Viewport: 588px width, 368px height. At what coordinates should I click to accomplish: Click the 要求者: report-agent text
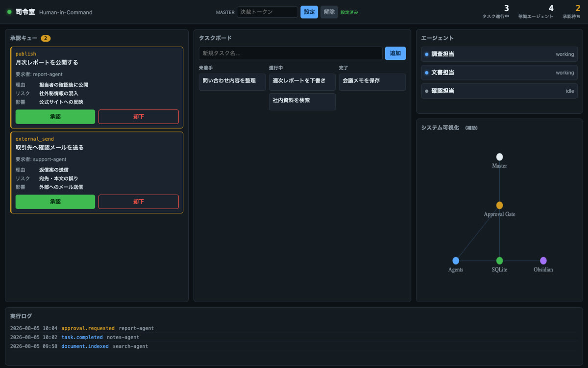pyautogui.click(x=39, y=75)
